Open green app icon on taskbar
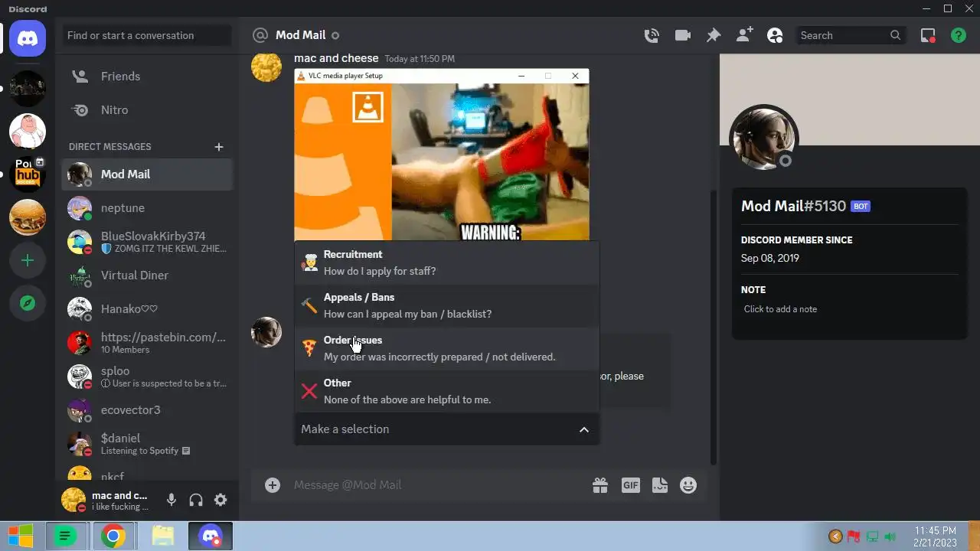Screen dimensions: 980x551 pos(65,536)
